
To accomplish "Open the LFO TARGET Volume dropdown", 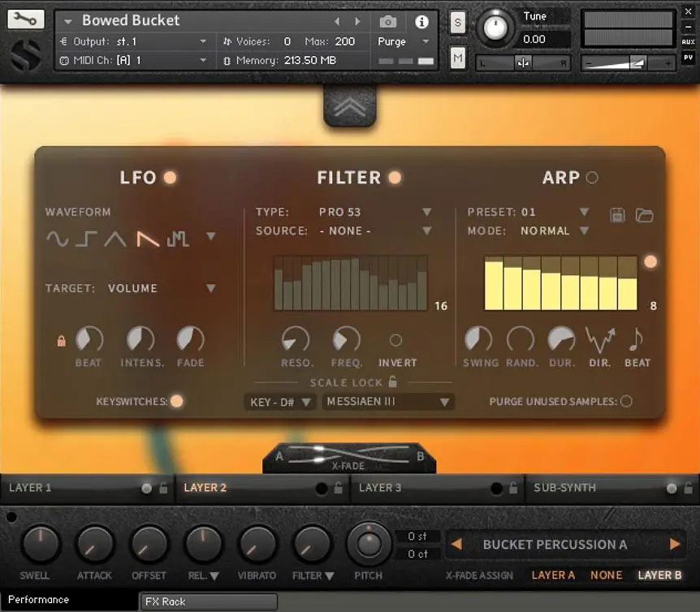I will (210, 288).
